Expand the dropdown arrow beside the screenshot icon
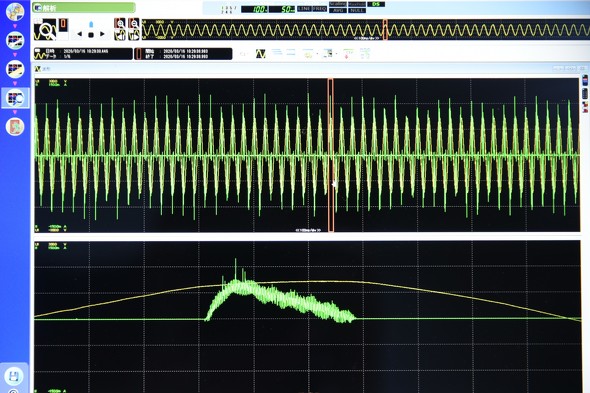Screen dimensions: 590x393 point(336,54)
